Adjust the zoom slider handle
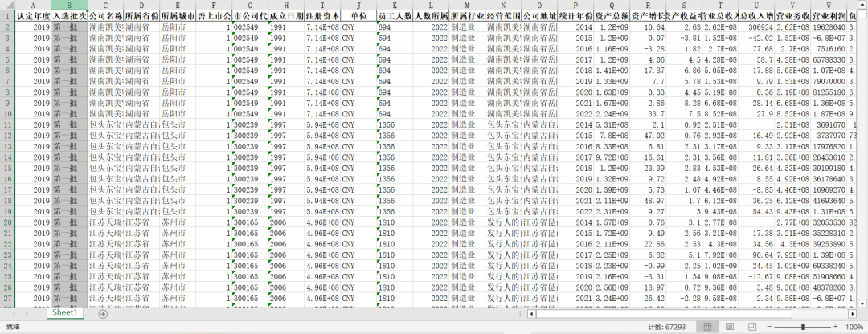The width and height of the screenshot is (868, 334). click(803, 327)
